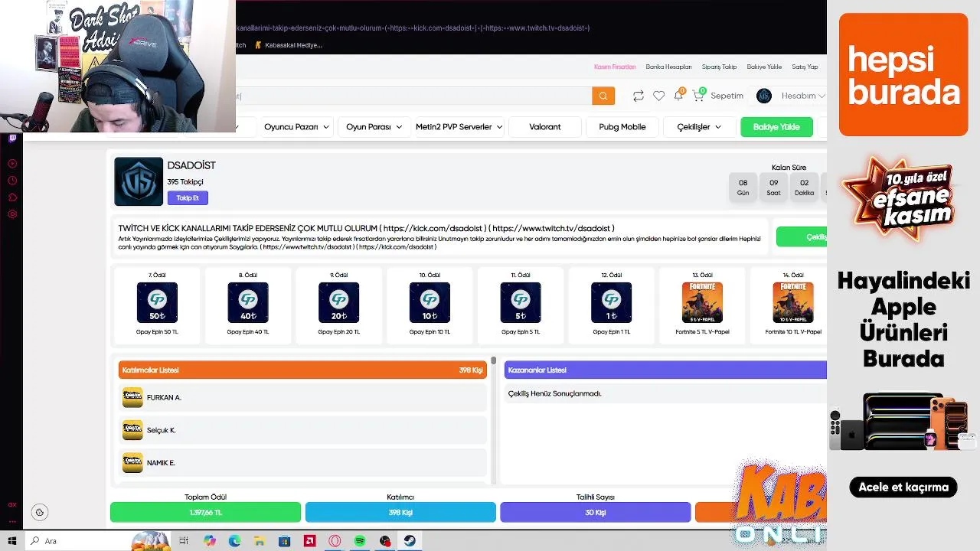Open Opera GX from the taskbar
The image size is (980, 551).
pyautogui.click(x=335, y=541)
